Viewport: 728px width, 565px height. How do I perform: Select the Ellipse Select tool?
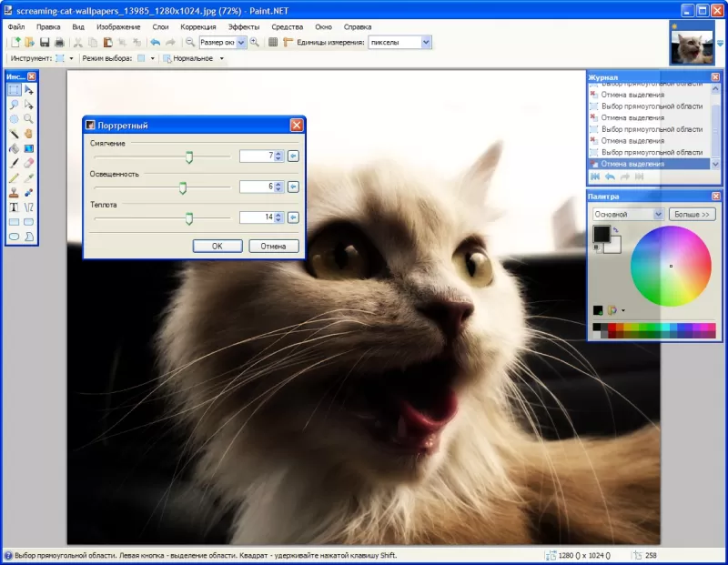[x=14, y=119]
